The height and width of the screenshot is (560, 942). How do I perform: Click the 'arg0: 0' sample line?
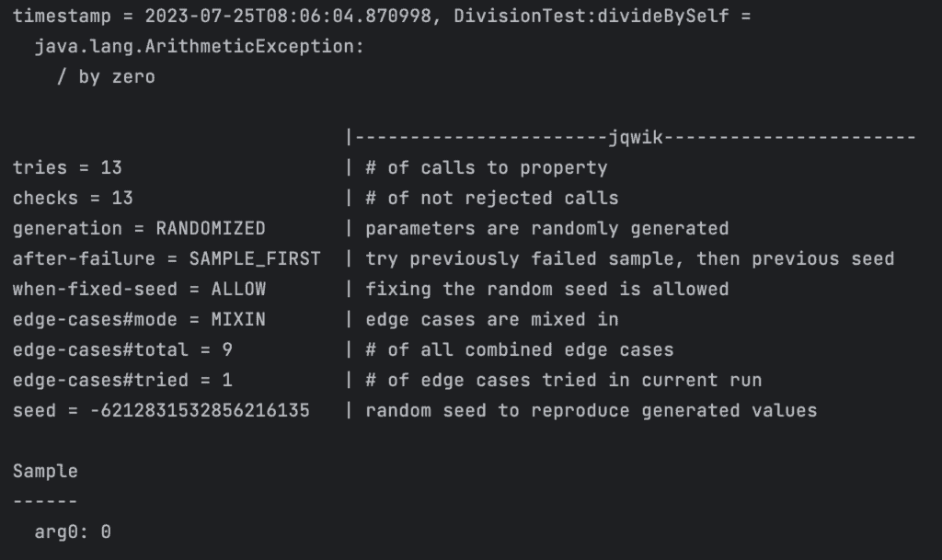(x=73, y=532)
